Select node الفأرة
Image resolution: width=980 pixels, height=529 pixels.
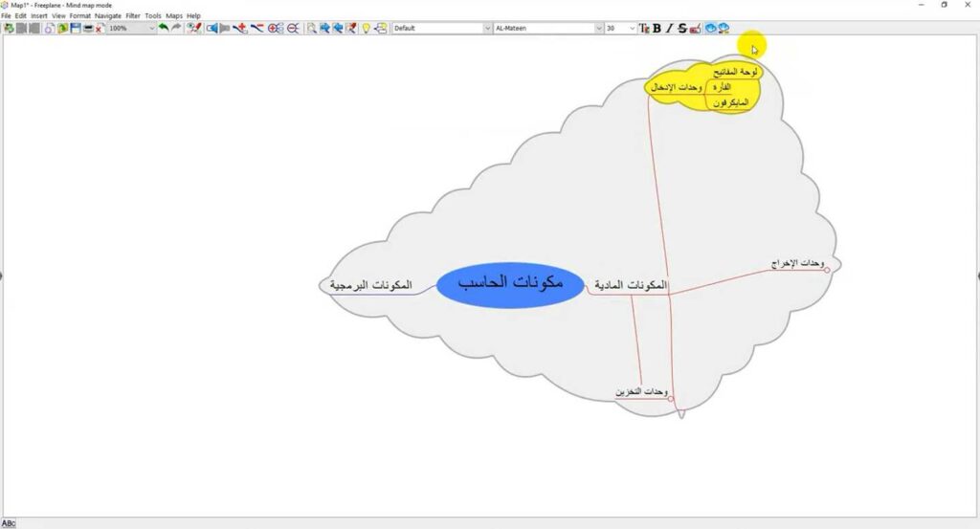(722, 87)
